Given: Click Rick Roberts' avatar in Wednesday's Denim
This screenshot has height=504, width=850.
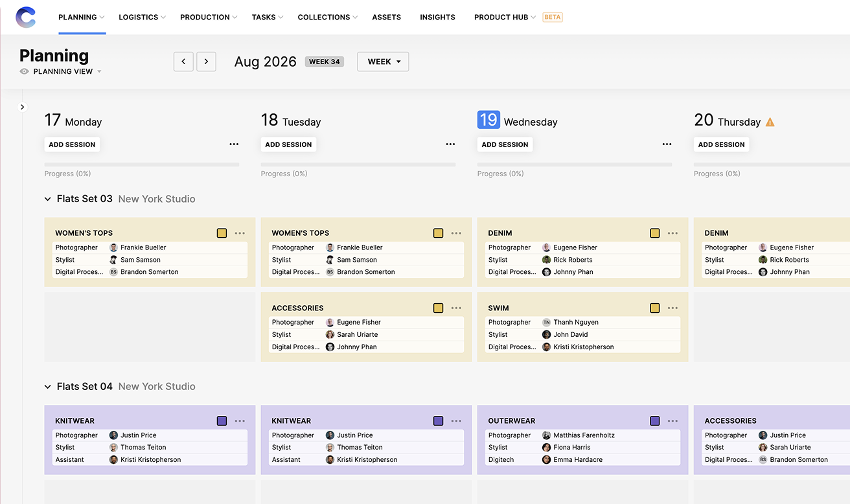Looking at the screenshot, I should pyautogui.click(x=546, y=260).
